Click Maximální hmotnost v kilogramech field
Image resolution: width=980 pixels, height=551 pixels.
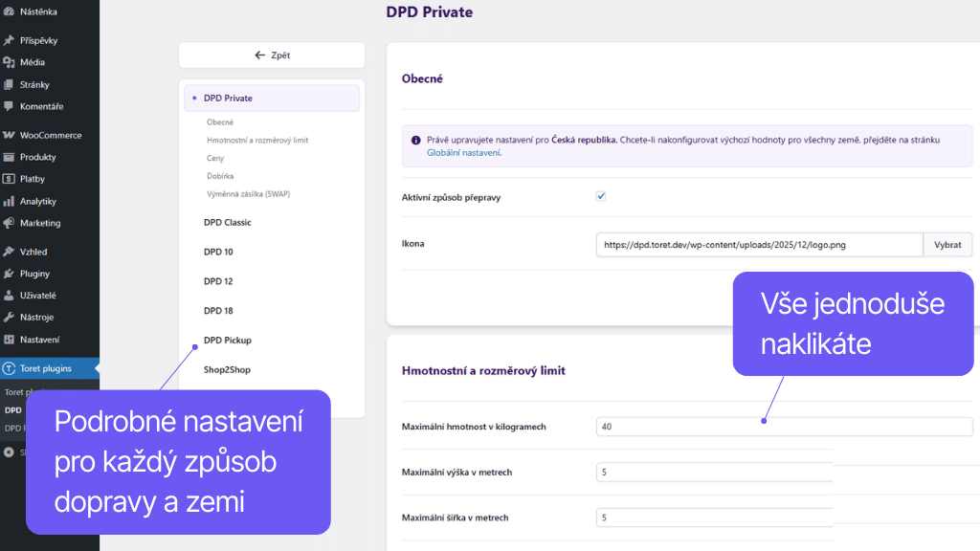[785, 427]
